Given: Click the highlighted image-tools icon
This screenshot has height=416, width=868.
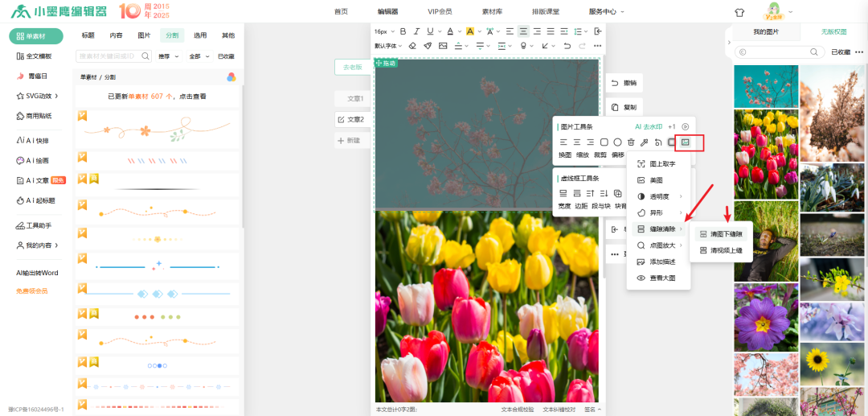Looking at the screenshot, I should pos(686,142).
